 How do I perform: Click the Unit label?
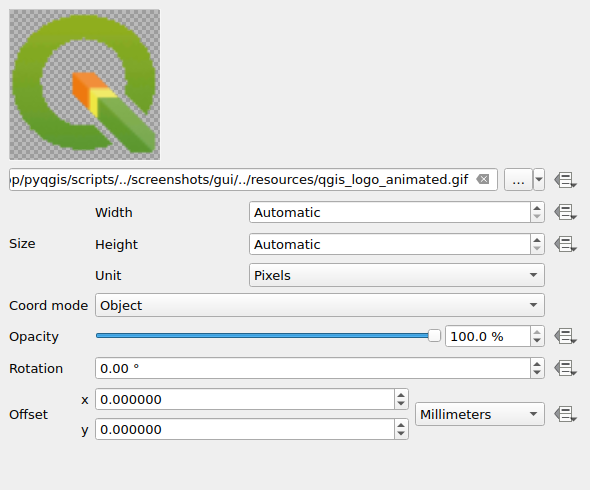point(108,275)
